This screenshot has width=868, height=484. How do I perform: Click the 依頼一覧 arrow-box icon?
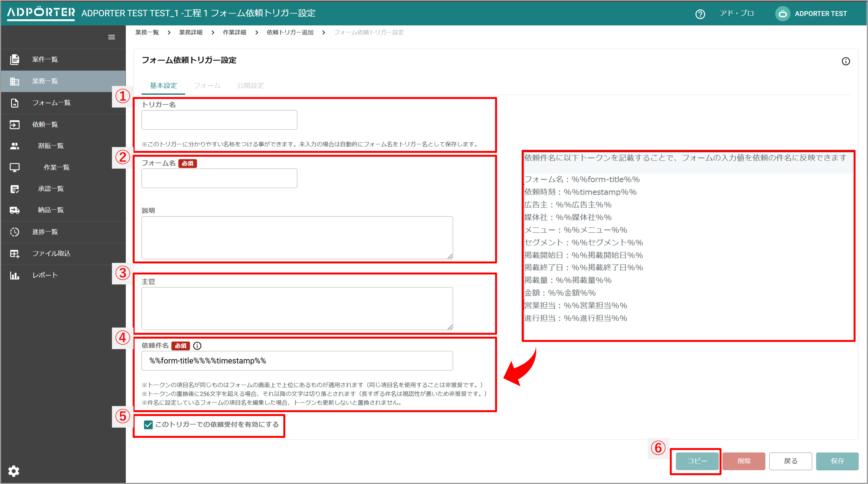click(14, 124)
